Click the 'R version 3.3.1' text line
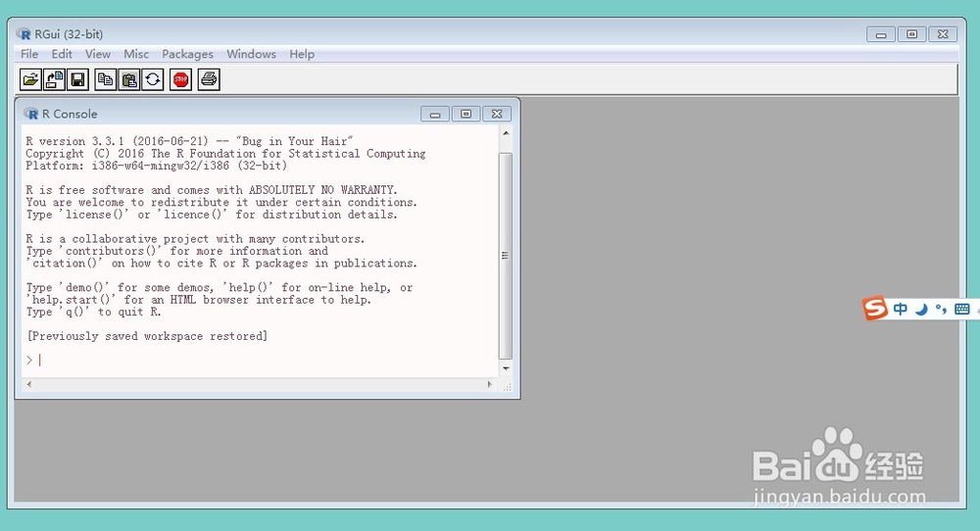 189,141
